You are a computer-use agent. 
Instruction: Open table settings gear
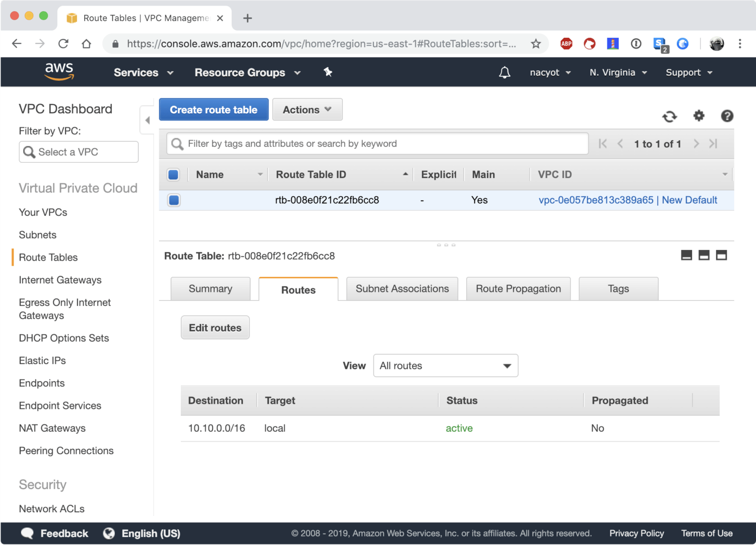pyautogui.click(x=699, y=116)
